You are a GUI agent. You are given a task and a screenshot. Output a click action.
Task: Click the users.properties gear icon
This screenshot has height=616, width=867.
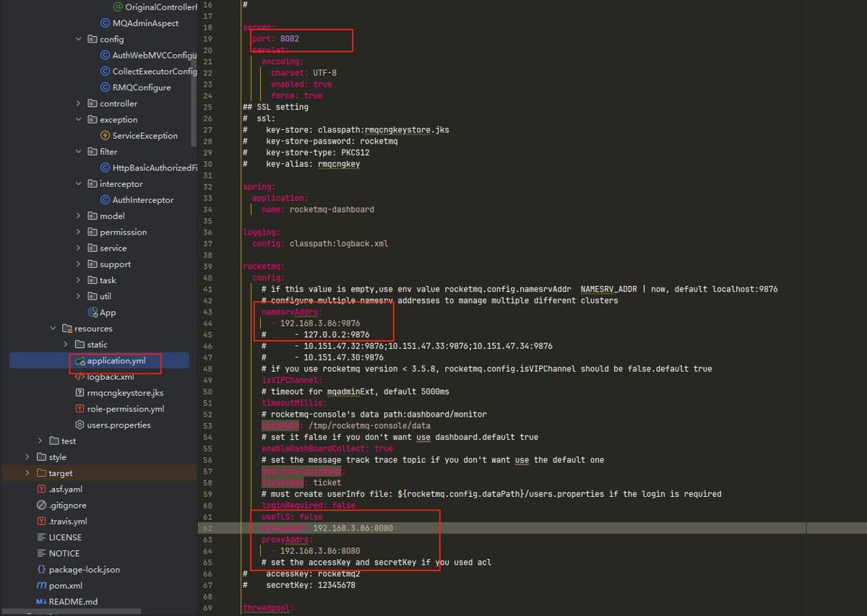click(79, 425)
